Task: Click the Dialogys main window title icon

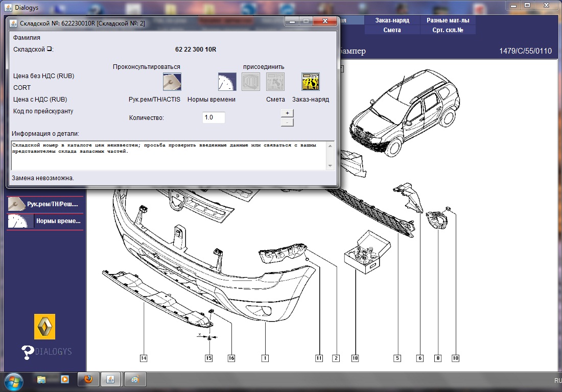Action: click(x=8, y=8)
